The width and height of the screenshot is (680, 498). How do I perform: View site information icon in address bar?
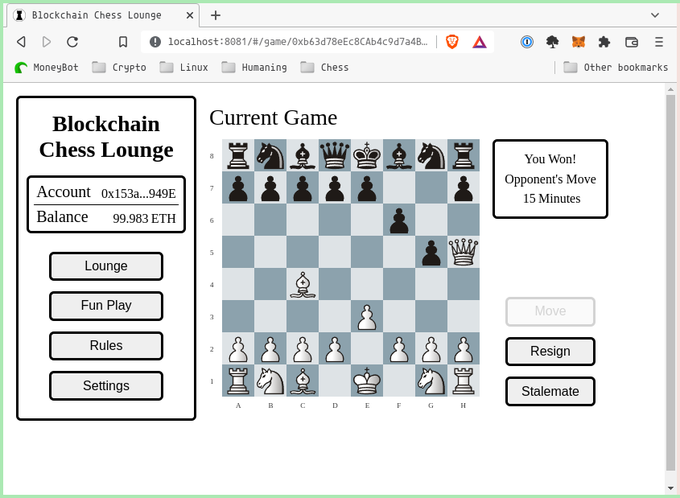[155, 42]
